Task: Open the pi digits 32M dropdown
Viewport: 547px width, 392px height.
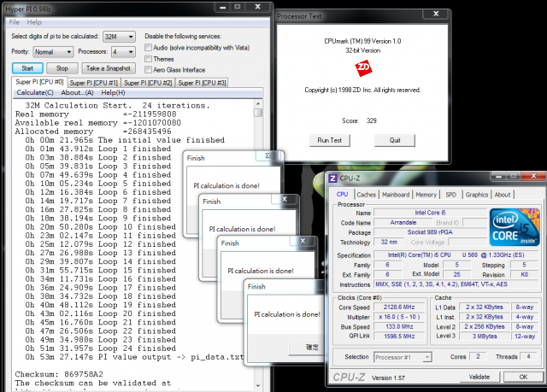Action: point(120,36)
